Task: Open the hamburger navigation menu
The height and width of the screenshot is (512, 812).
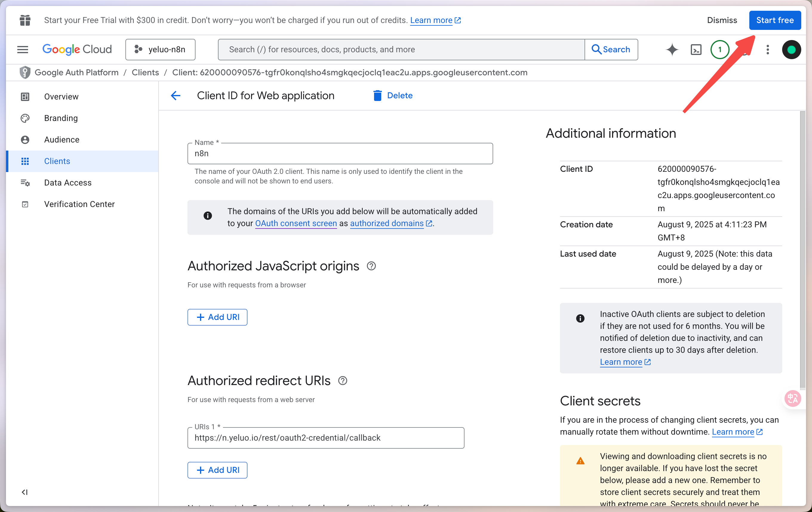Action: pos(23,50)
